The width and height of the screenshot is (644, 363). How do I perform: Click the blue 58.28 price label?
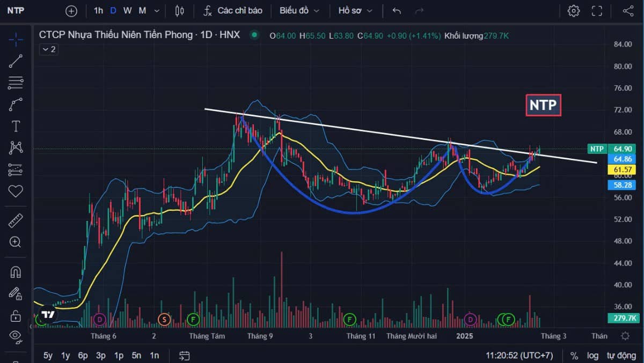point(623,185)
